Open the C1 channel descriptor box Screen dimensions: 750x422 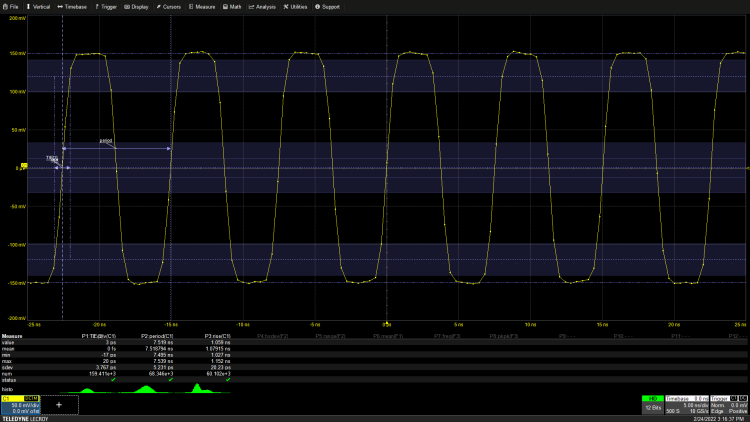pyautogui.click(x=20, y=405)
